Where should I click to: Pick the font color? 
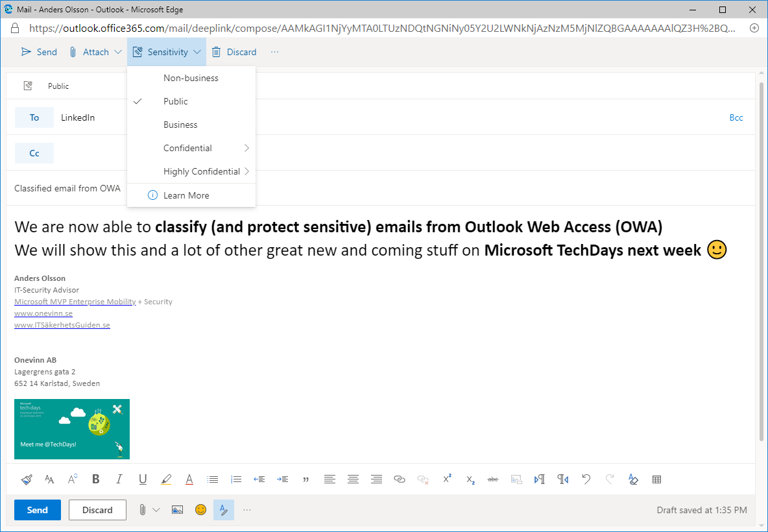pyautogui.click(x=189, y=479)
